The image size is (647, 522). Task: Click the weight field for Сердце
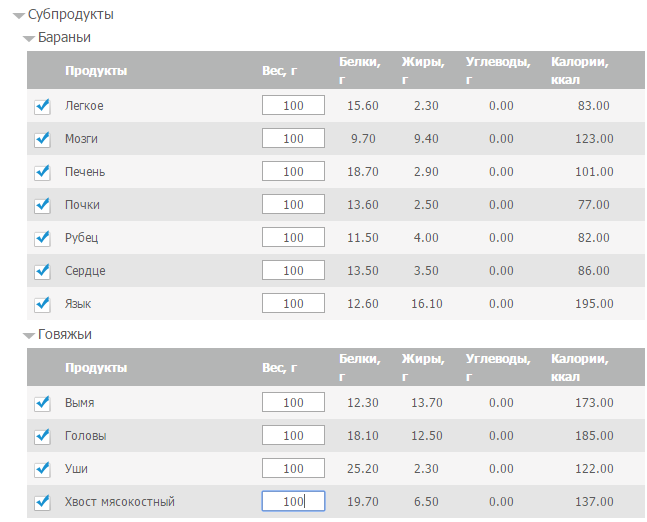coord(293,271)
